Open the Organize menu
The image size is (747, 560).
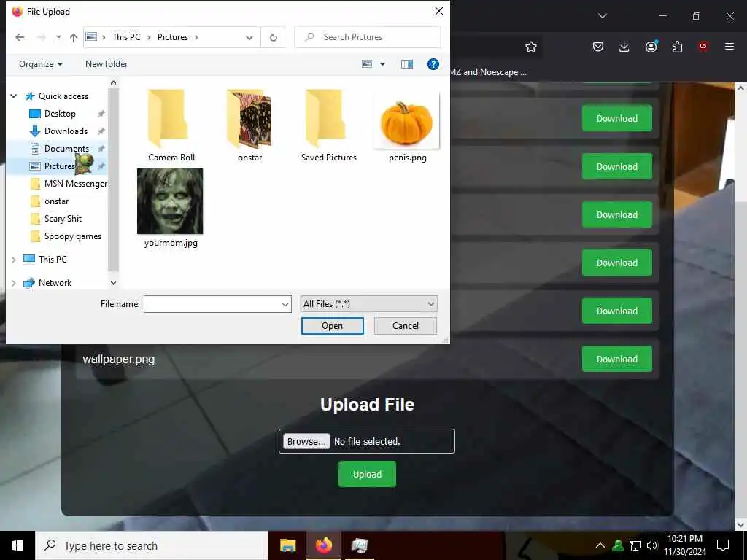coord(41,64)
